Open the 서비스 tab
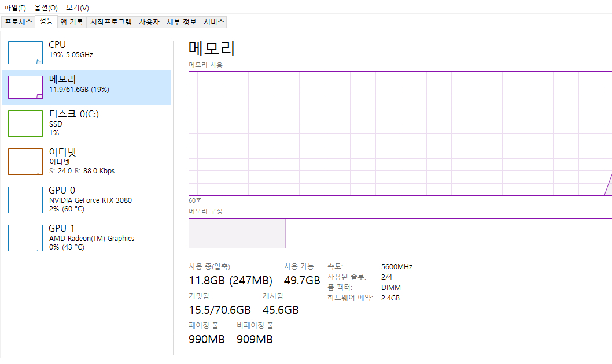The height and width of the screenshot is (364, 612). 213,21
